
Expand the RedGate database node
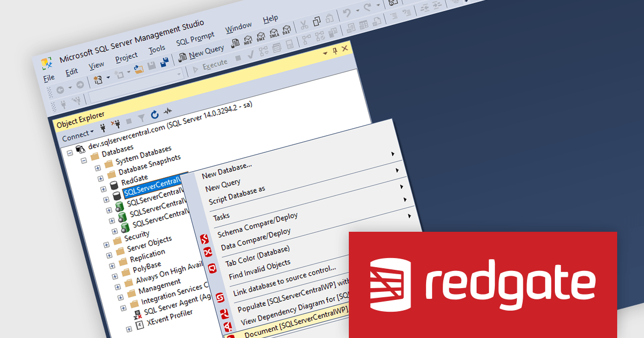[x=103, y=189]
